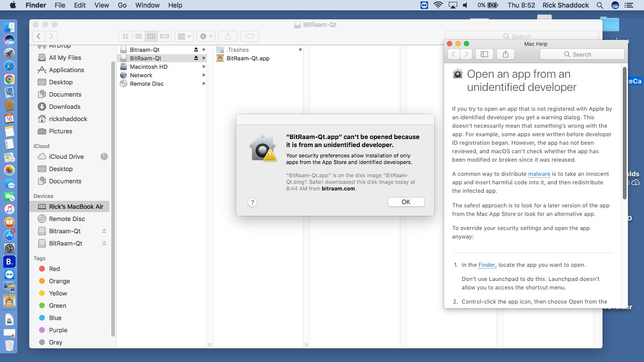
Task: Select Downloads in Finder sidebar
Action: pos(65,107)
